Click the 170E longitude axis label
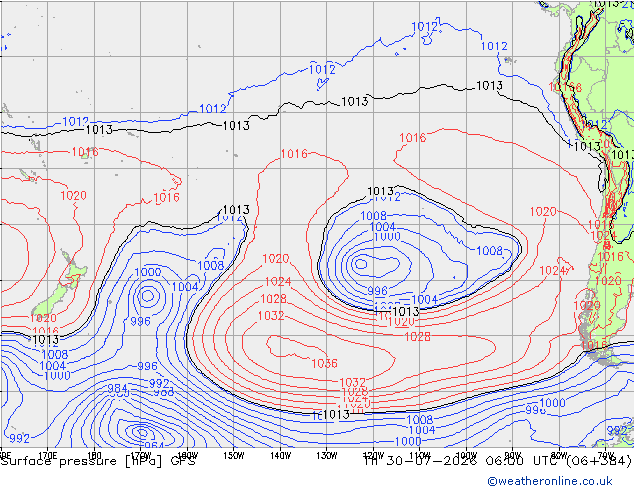 click(48, 456)
